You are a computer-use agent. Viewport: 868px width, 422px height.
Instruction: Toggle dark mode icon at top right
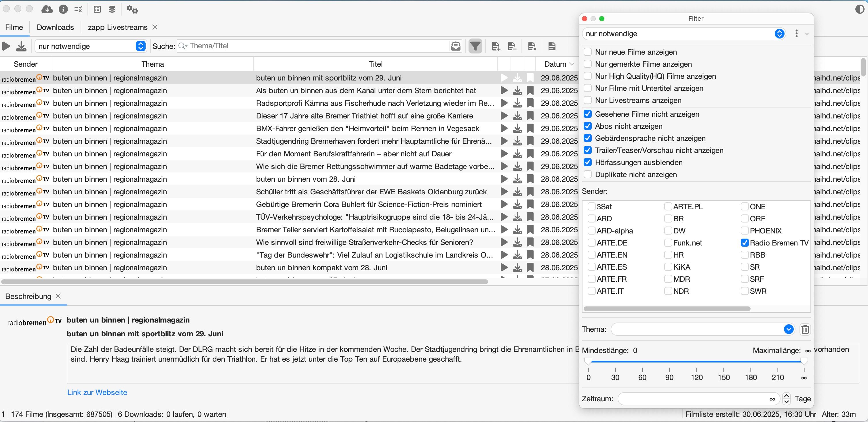coord(860,9)
